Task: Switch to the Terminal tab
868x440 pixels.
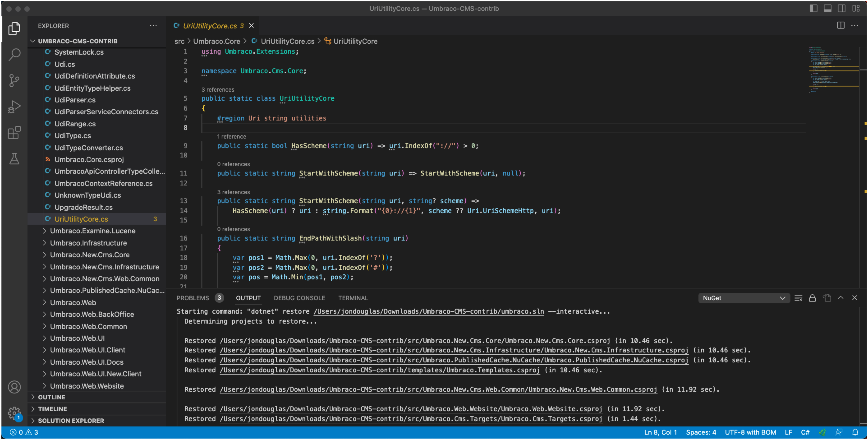Action: click(353, 298)
